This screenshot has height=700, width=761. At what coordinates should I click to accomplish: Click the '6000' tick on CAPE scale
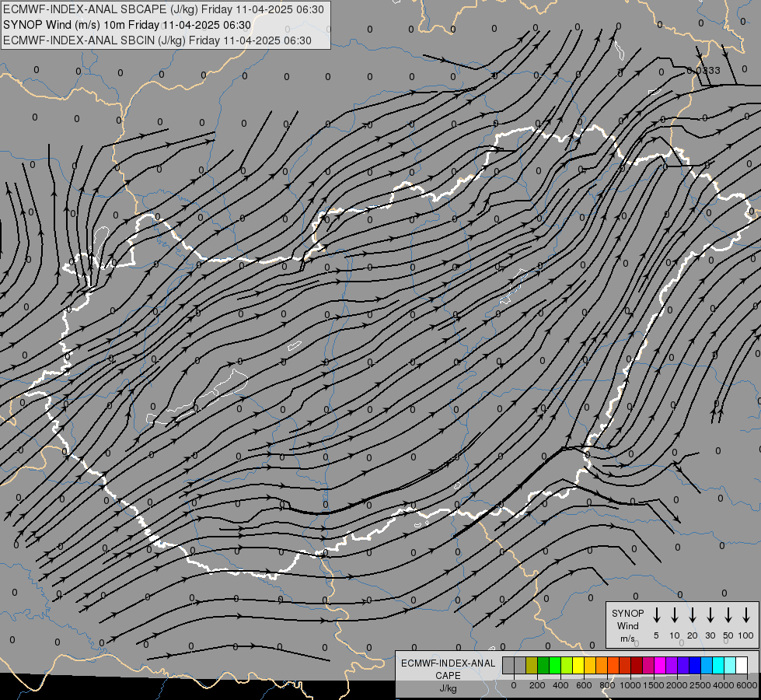[747, 685]
